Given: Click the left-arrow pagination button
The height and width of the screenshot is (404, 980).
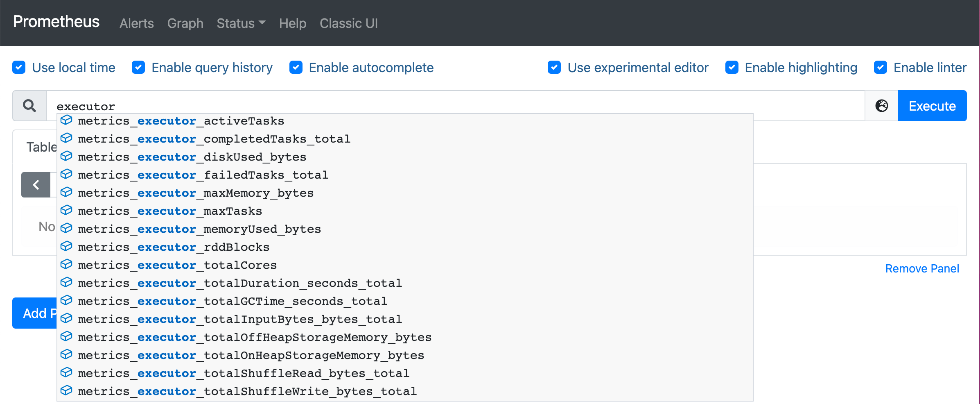Looking at the screenshot, I should (x=36, y=185).
